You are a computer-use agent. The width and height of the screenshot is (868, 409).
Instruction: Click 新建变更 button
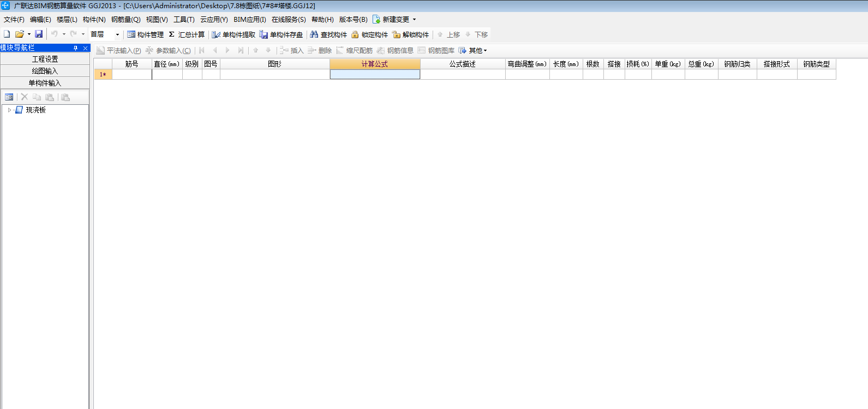click(x=391, y=19)
